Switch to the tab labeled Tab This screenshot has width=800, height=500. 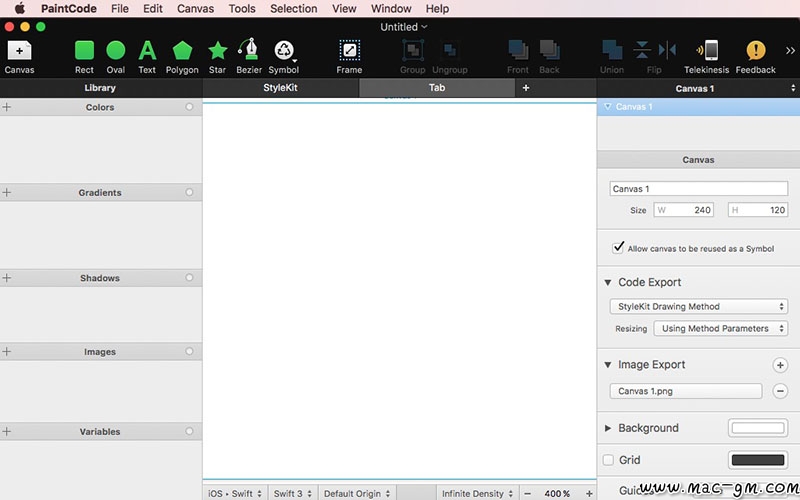coord(437,88)
